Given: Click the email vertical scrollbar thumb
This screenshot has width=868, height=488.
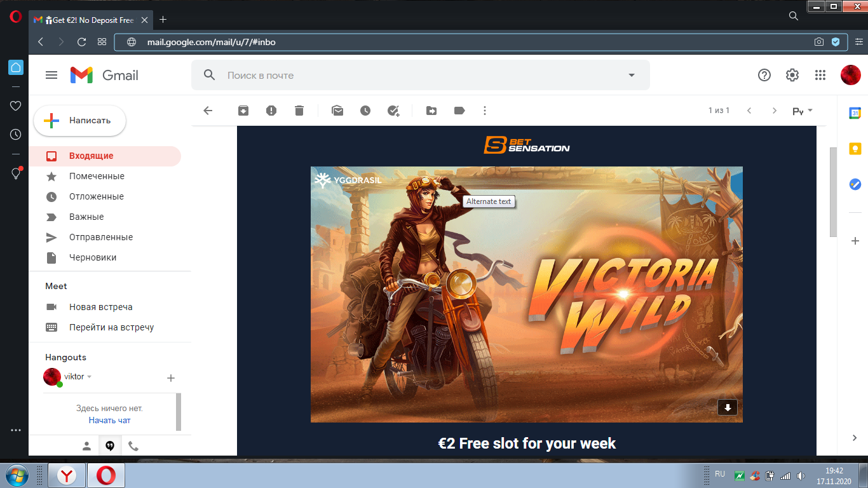Looking at the screenshot, I should 833,192.
